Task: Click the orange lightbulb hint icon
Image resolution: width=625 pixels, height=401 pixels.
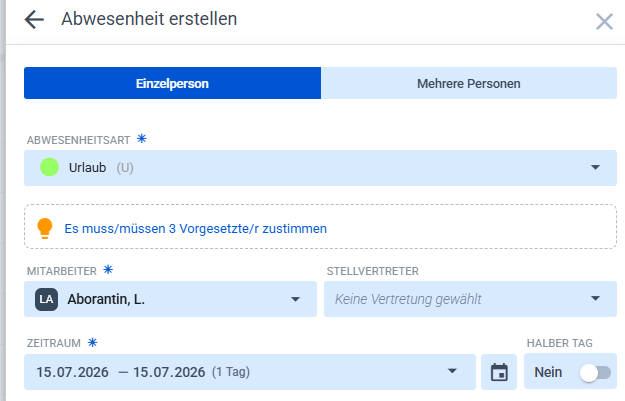Action: point(45,228)
